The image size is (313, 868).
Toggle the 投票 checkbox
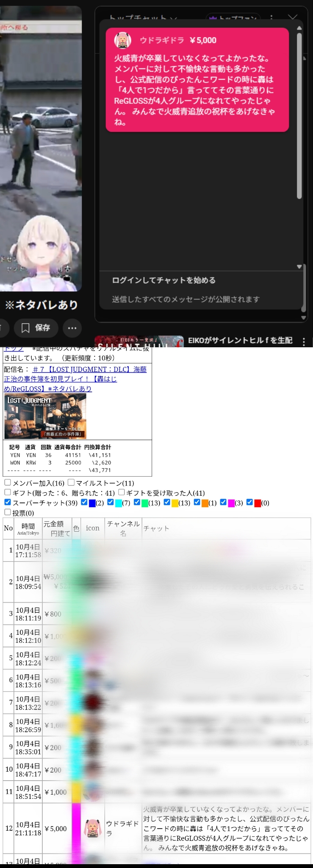tap(8, 512)
